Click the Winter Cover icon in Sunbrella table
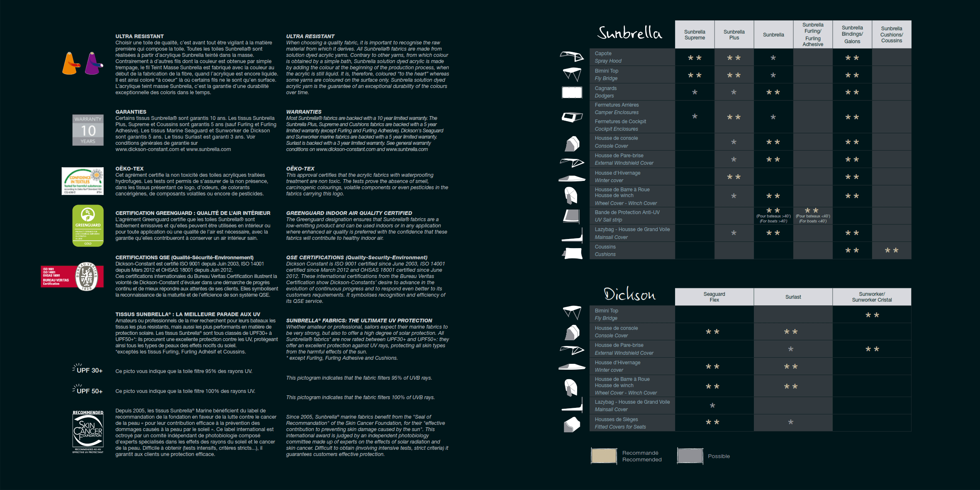Screen dimensions: 980x490 (x=572, y=179)
